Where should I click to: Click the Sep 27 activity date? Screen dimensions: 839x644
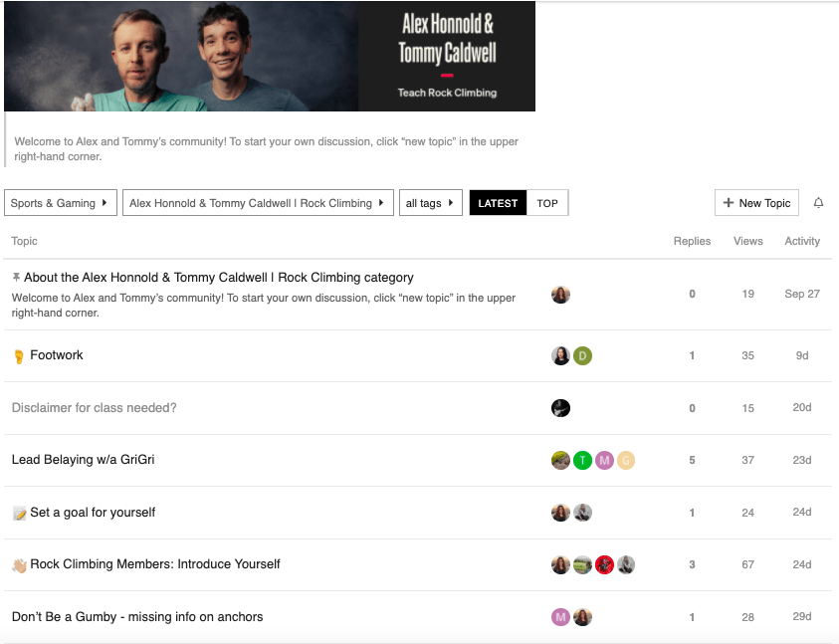(x=802, y=294)
